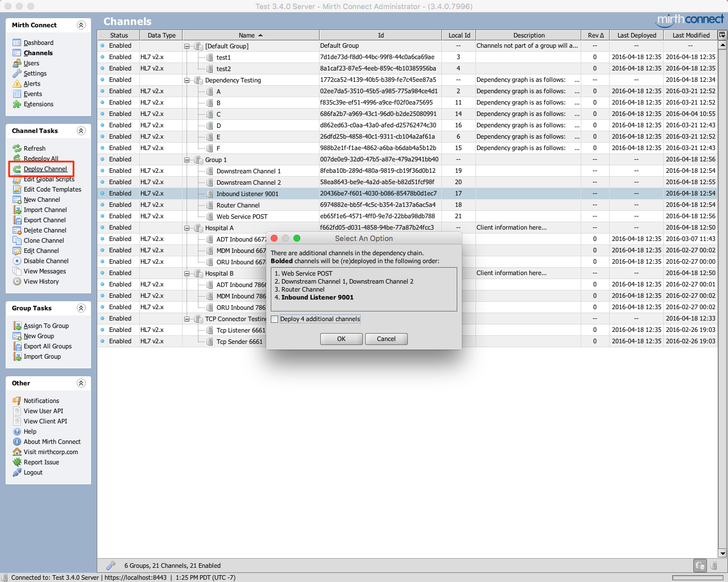This screenshot has width=728, height=582.
Task: Click the Report Issue bug icon
Action: click(17, 462)
